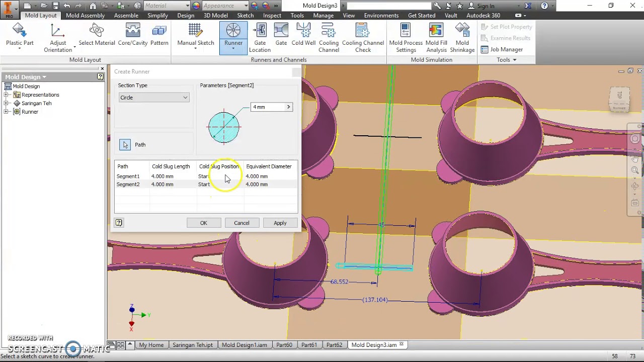
Task: Close the Mold Design3.iam tab
Action: 402,345
